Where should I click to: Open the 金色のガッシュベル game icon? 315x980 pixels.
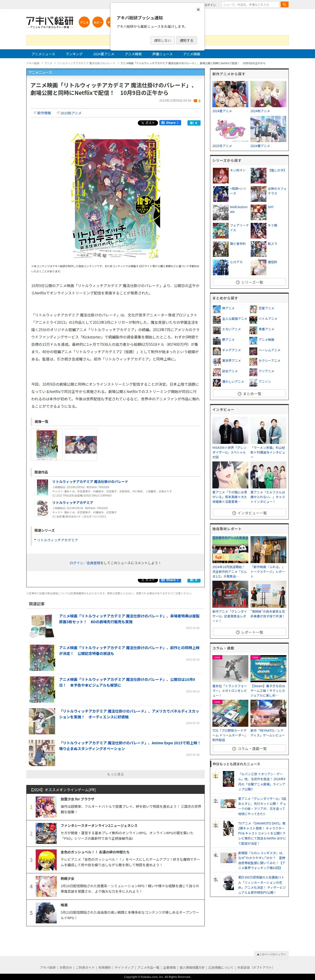pos(46,860)
